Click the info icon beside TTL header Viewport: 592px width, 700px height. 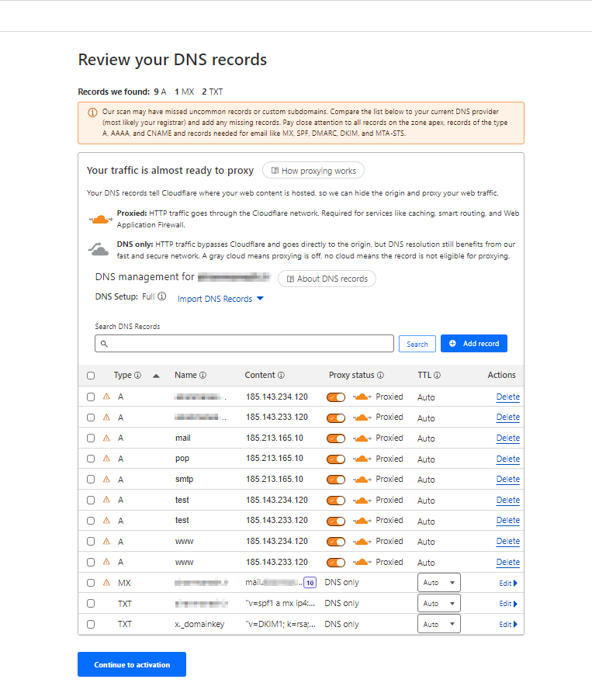[437, 376]
